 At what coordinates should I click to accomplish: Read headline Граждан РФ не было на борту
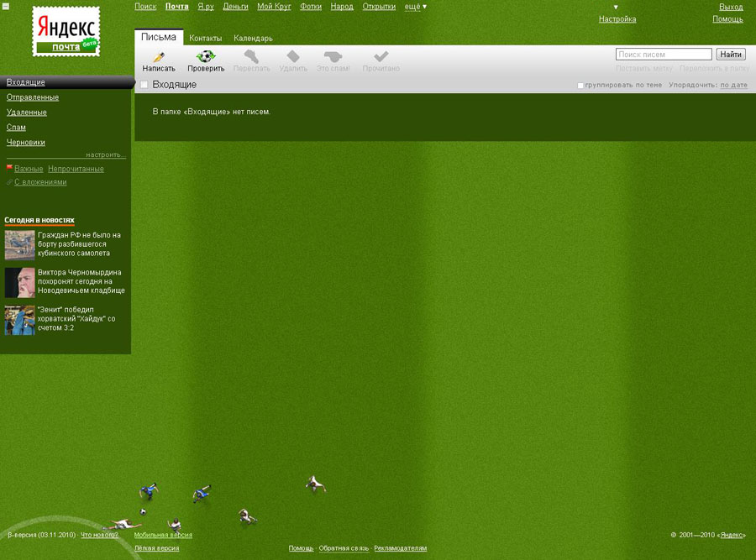pos(79,243)
